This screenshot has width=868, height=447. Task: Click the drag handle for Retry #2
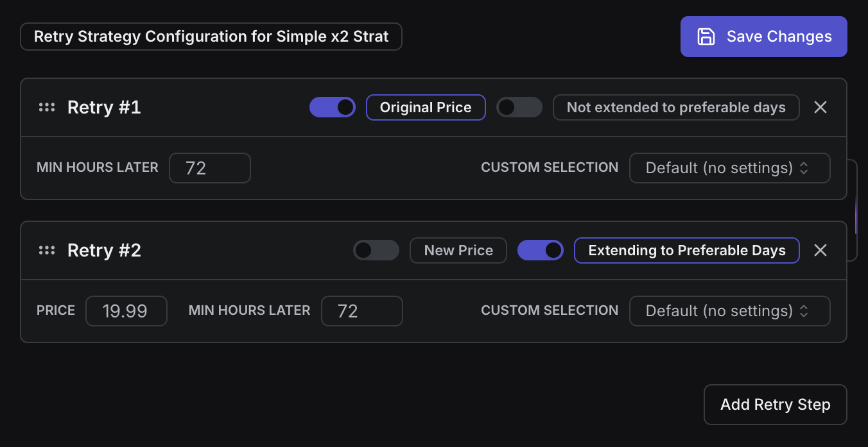tap(47, 250)
